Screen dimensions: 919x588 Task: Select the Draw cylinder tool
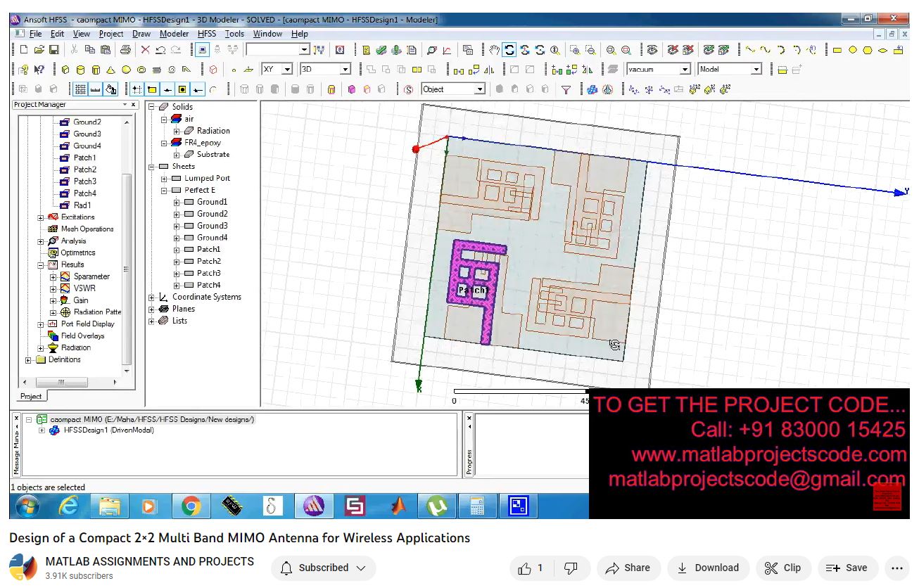[x=80, y=70]
